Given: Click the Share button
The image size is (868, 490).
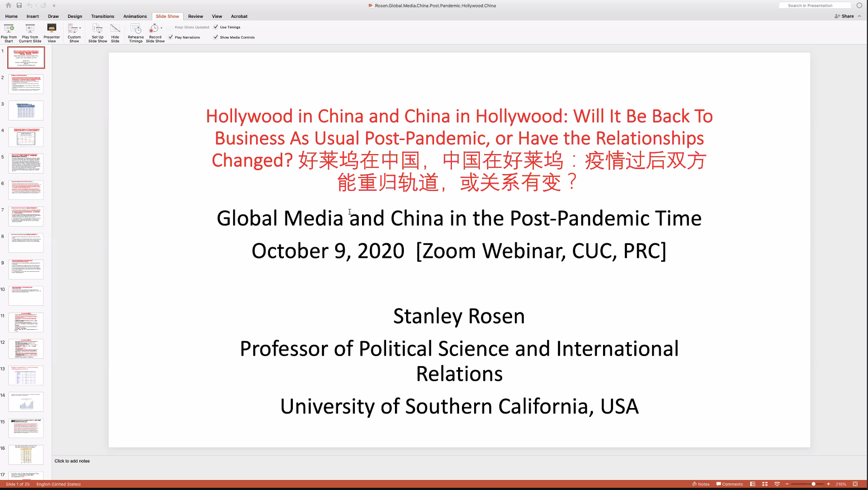Looking at the screenshot, I should [x=844, y=16].
